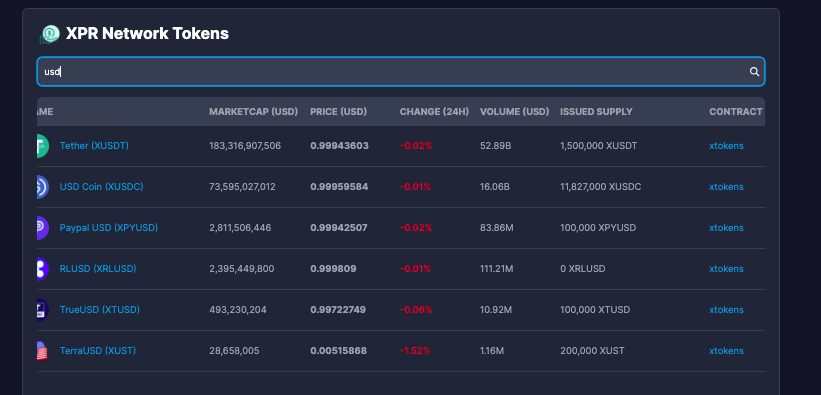
Task: Select marketcap value 183,316,907,506
Action: coord(245,146)
